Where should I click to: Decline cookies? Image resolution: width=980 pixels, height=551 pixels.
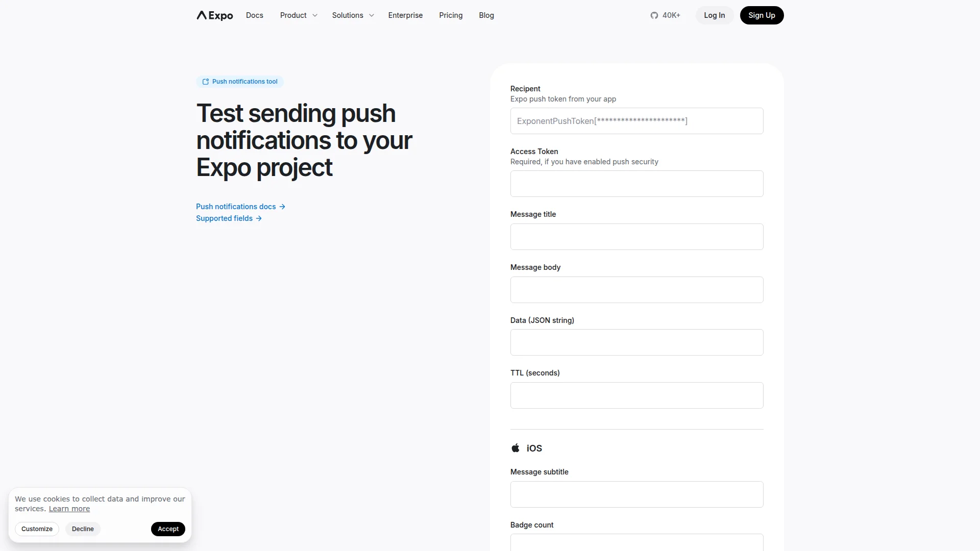click(82, 529)
